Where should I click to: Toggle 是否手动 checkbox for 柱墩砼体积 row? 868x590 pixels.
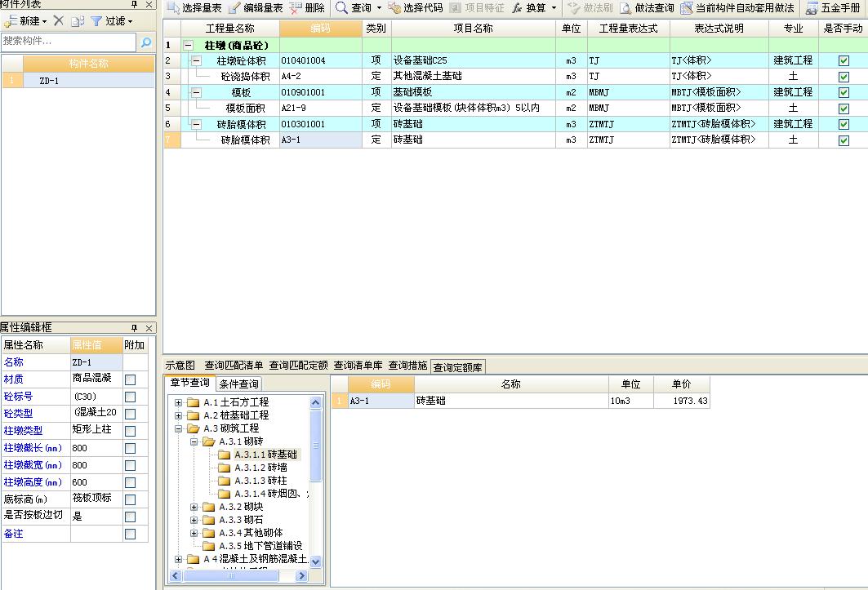click(x=844, y=61)
